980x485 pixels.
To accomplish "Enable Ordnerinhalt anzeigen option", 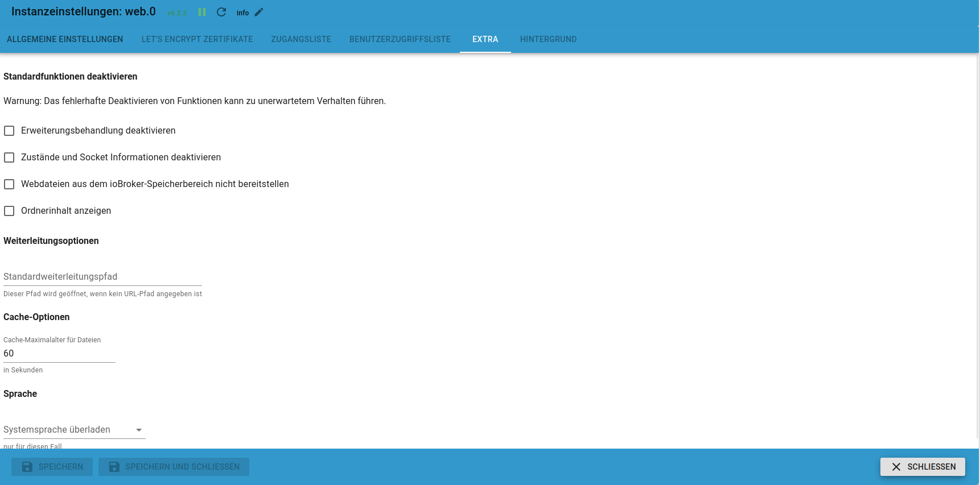I will (x=9, y=211).
